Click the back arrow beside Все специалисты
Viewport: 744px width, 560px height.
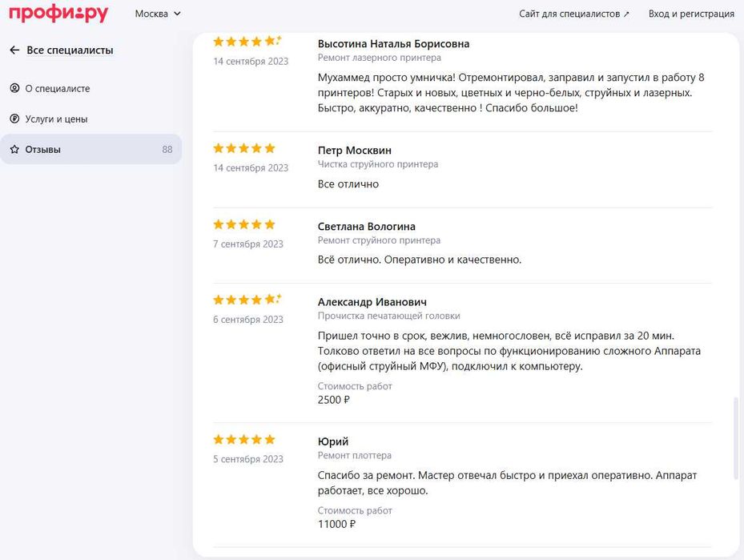(x=14, y=50)
